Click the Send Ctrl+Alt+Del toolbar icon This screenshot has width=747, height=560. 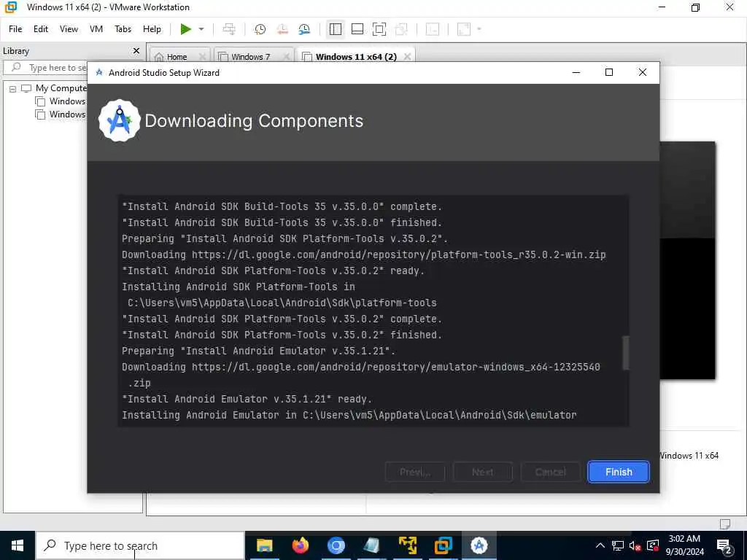[229, 29]
